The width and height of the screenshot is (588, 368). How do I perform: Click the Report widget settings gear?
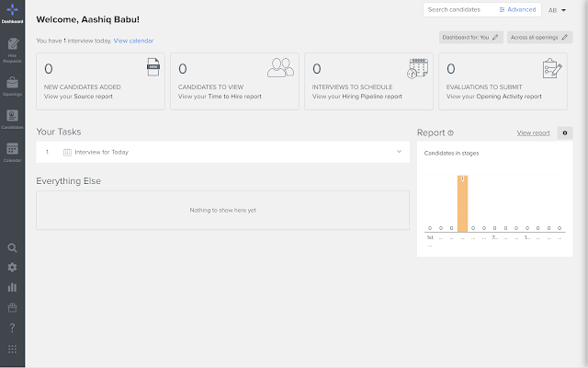565,132
